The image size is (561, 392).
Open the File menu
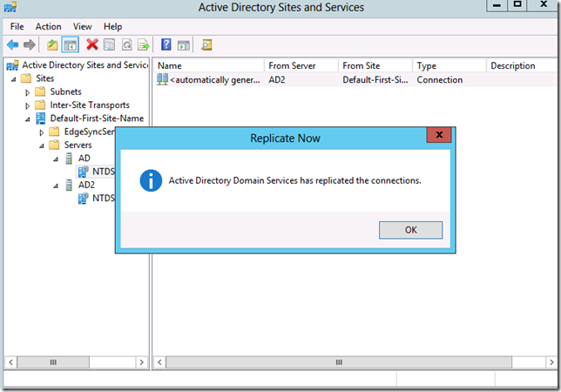[x=17, y=26]
